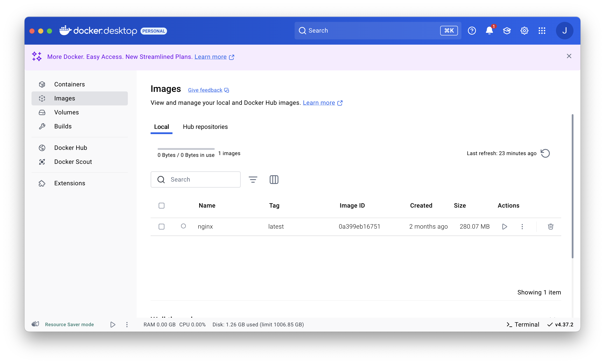Open the filter icon beside search
The height and width of the screenshot is (364, 605).
click(x=253, y=180)
